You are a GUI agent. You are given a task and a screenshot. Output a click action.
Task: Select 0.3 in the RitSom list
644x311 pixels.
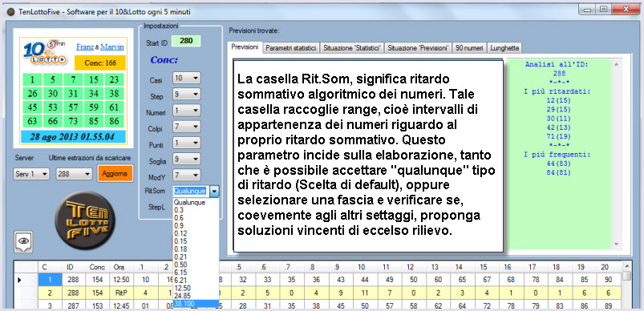coord(196,209)
